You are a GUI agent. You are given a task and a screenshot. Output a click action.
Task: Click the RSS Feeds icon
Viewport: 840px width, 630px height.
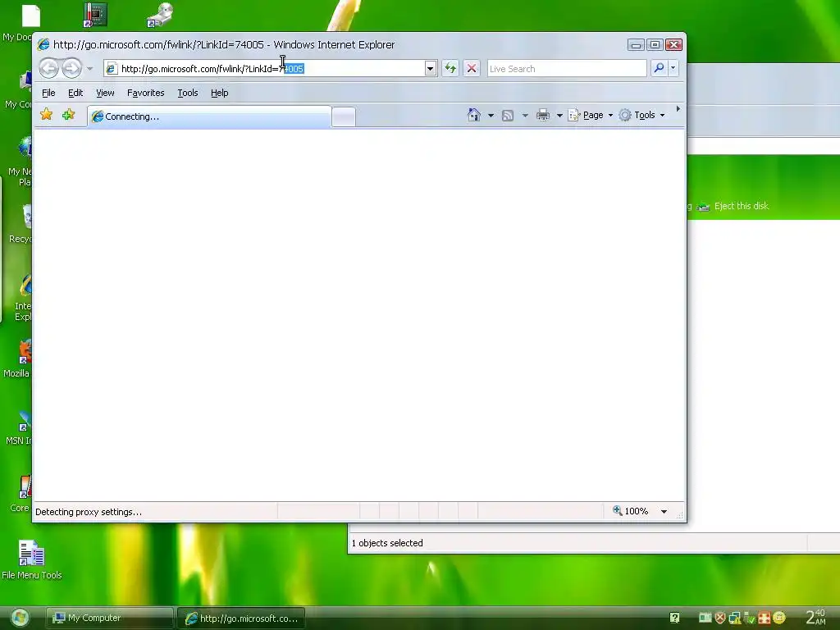pyautogui.click(x=508, y=115)
